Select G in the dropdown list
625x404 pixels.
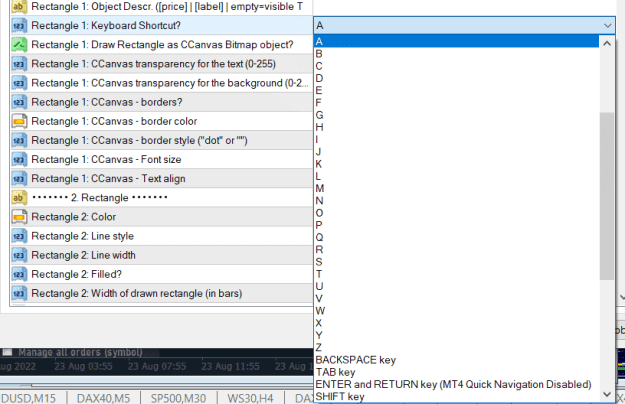pyautogui.click(x=456, y=115)
